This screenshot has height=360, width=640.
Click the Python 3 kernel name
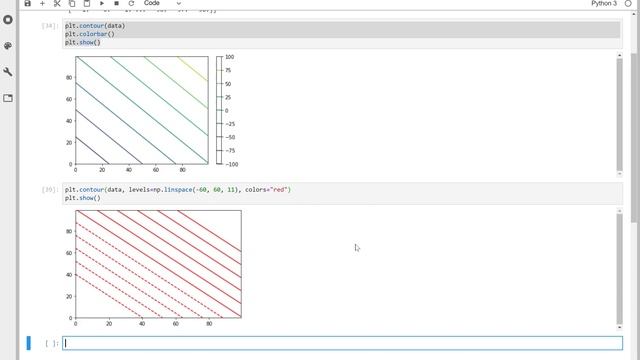click(604, 3)
